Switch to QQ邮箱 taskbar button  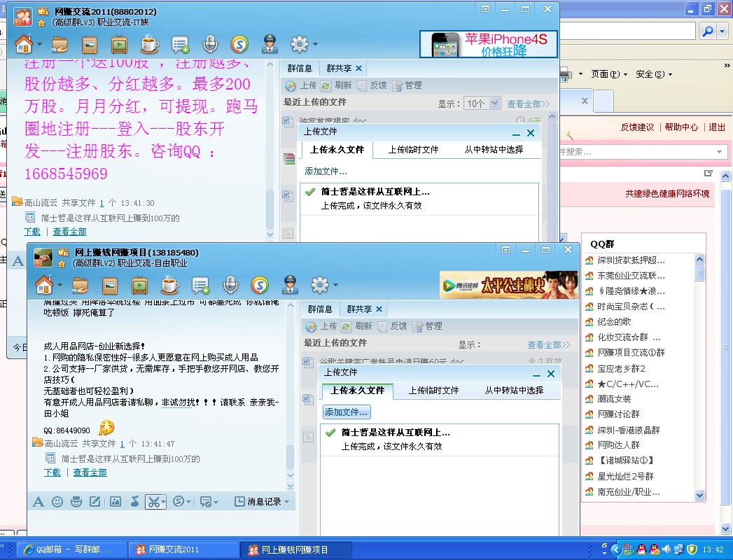coord(72,549)
